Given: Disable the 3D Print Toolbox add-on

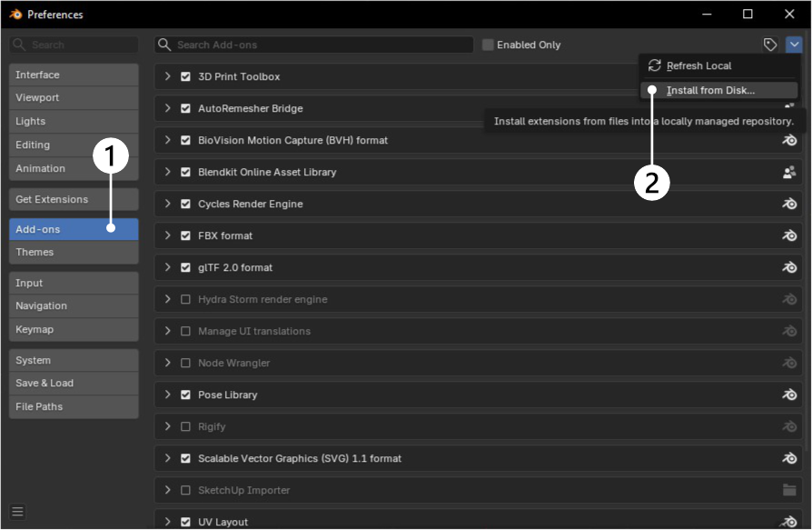Looking at the screenshot, I should pyautogui.click(x=185, y=76).
